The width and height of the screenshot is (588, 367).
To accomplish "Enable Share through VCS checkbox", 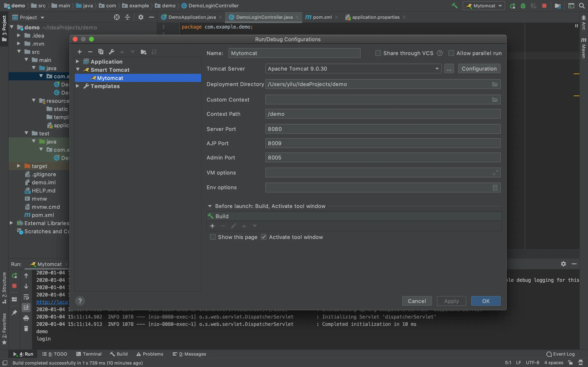I will point(378,53).
